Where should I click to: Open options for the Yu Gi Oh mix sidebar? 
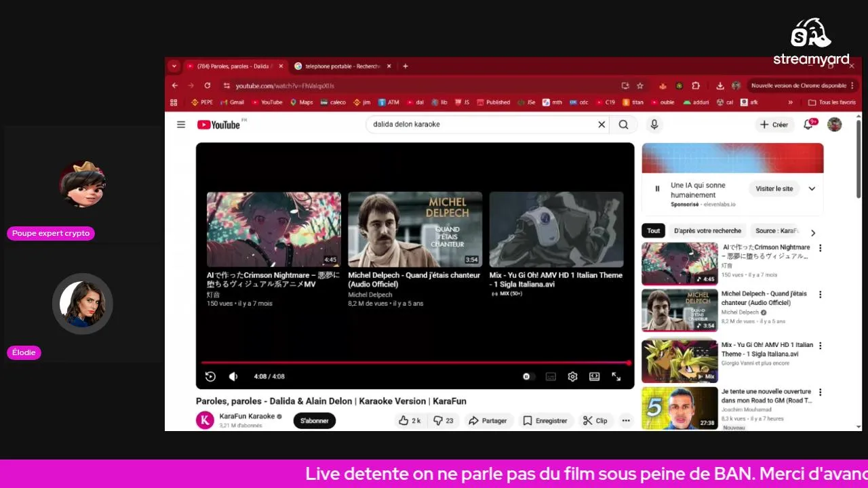820,346
